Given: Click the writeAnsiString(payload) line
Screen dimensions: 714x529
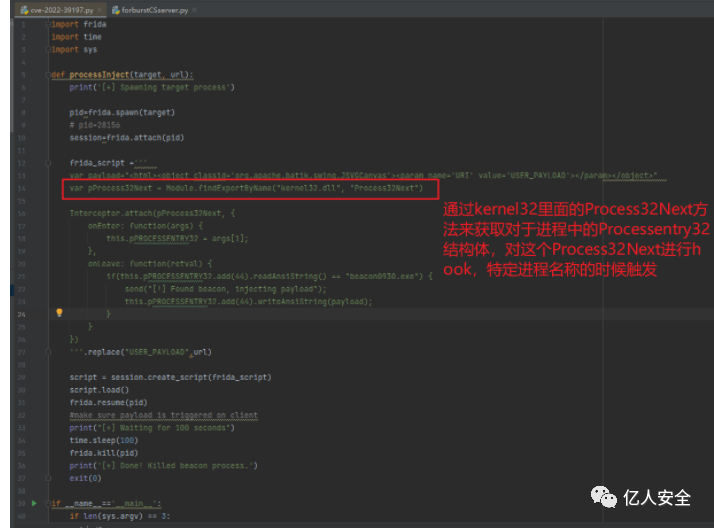Looking at the screenshot, I should (x=249, y=302).
